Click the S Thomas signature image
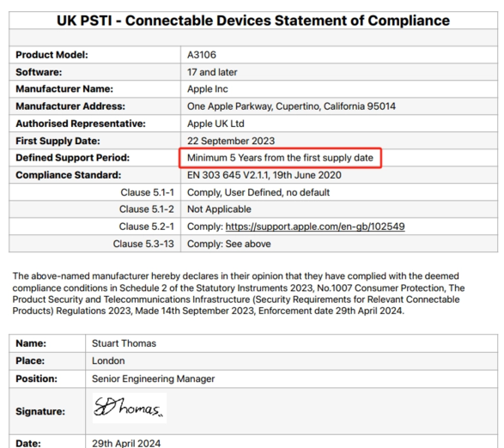Image resolution: width=504 pixels, height=448 pixels. tap(130, 408)
